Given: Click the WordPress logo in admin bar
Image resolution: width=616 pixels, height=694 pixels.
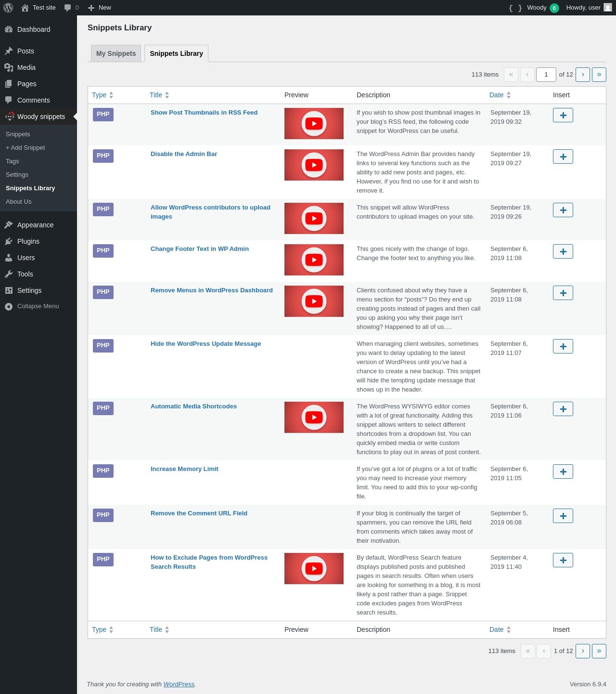Looking at the screenshot, I should click(x=8, y=8).
